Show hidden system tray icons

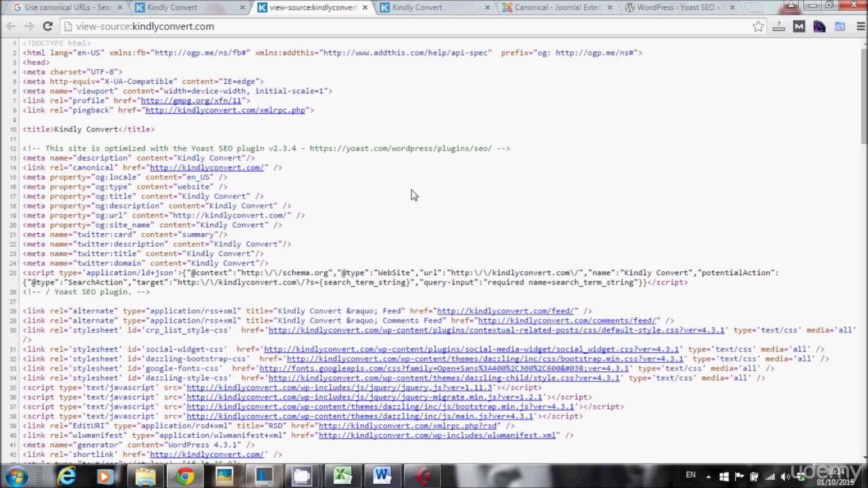click(709, 476)
